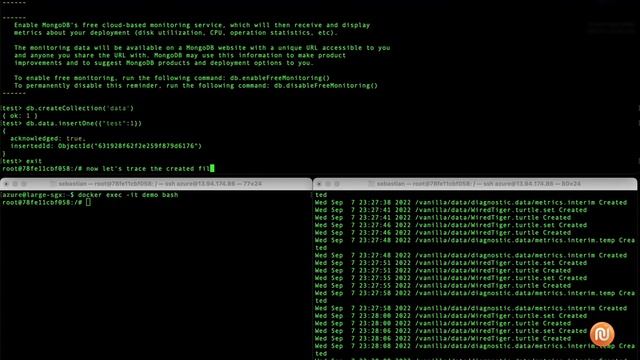This screenshot has width=640, height=360.
Task: Click 'improvements and to suggest MongoDB products' line
Action: (164, 63)
